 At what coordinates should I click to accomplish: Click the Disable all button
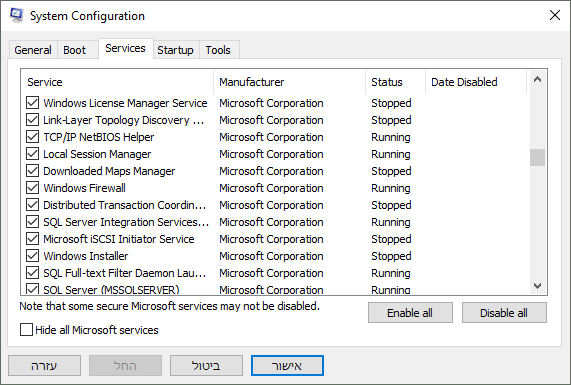[x=504, y=313]
